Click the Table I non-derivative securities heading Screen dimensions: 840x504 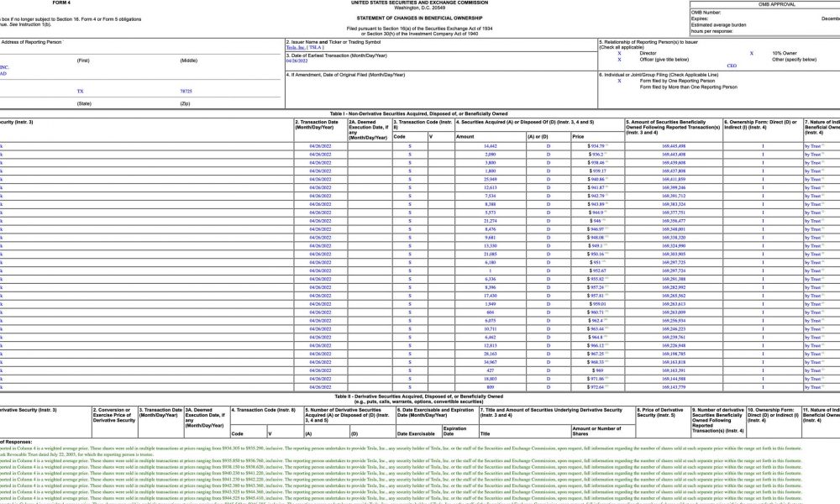(418, 114)
